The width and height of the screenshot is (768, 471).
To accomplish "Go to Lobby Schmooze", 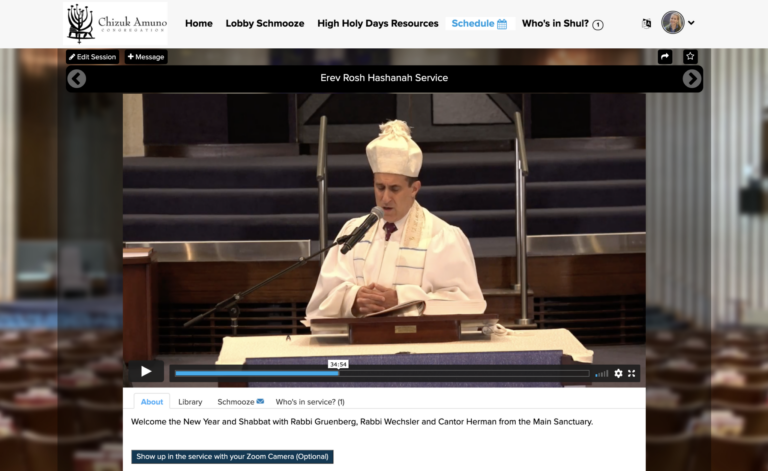I will 265,24.
